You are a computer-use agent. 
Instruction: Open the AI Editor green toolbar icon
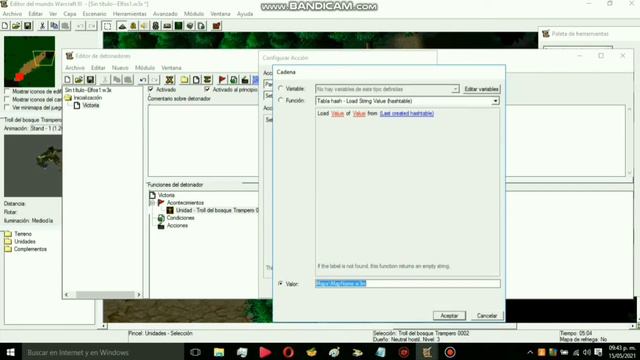pyautogui.click(x=178, y=26)
